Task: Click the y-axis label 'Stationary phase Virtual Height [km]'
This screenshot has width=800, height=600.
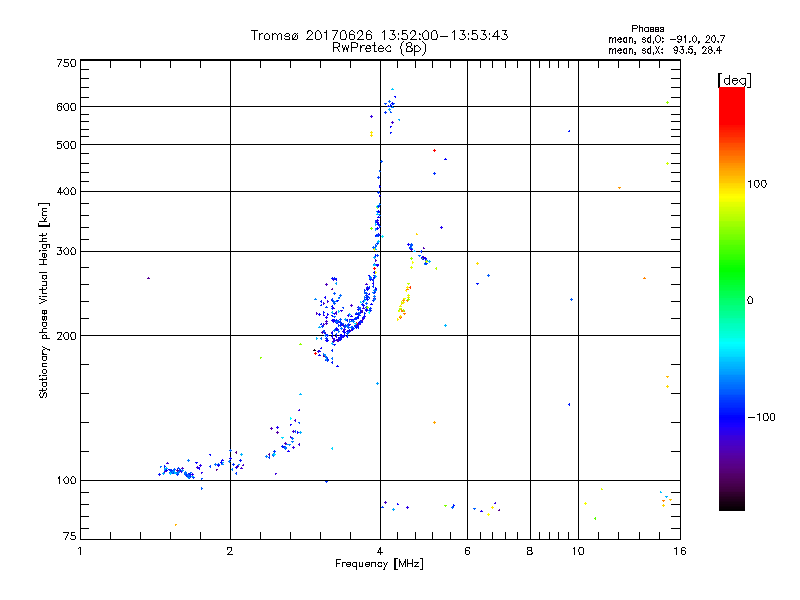Action: click(43, 300)
